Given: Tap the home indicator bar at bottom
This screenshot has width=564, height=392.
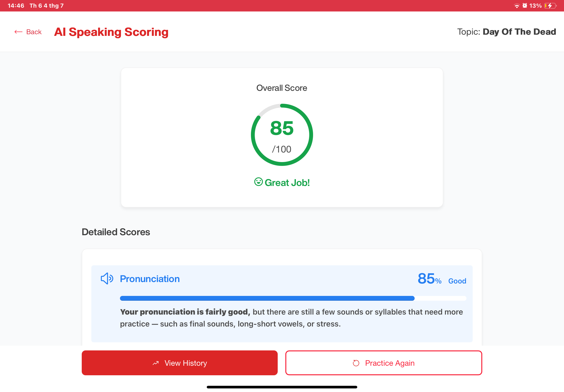Looking at the screenshot, I should [x=282, y=387].
